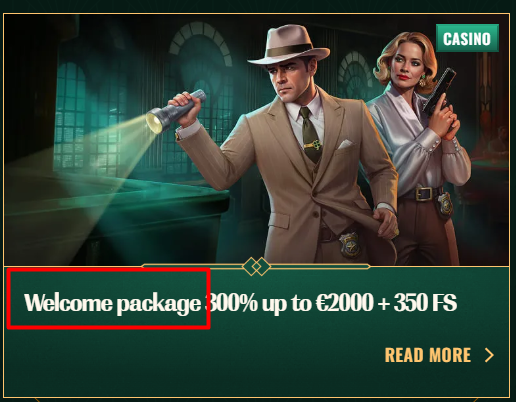
Task: Click the detective's face in the banner
Action: click(x=289, y=81)
